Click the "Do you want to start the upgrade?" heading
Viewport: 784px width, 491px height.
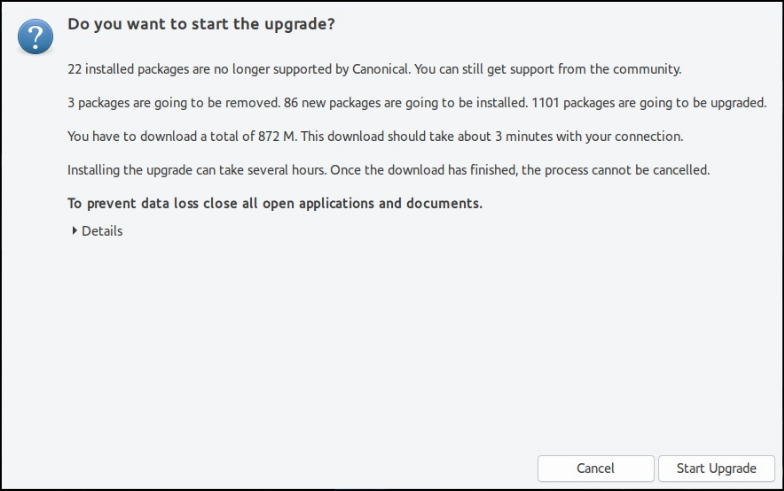pos(200,23)
